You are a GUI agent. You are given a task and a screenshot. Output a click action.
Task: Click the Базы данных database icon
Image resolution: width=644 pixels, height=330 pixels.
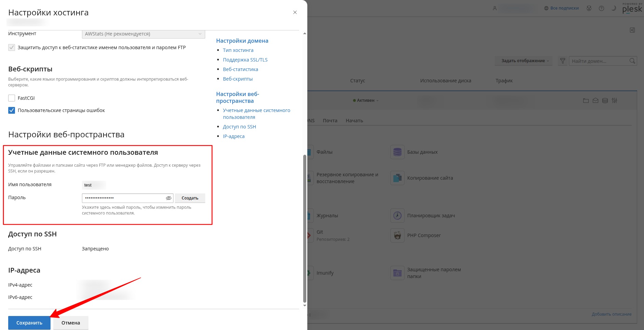397,152
